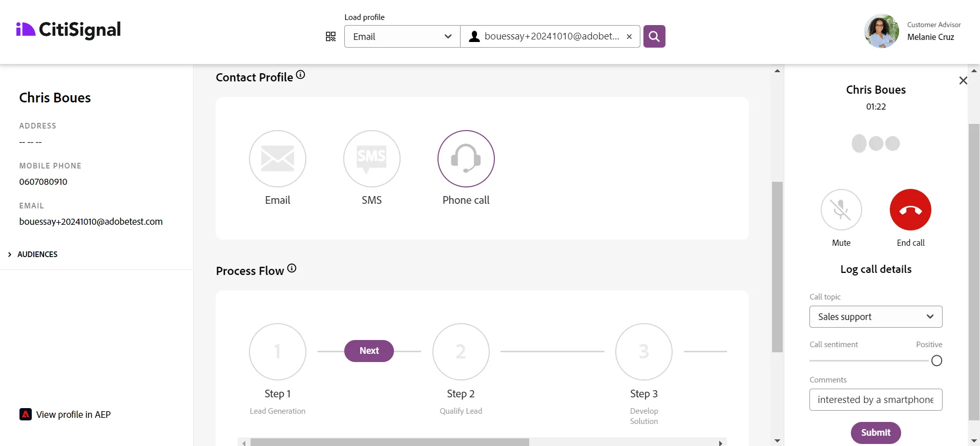
Task: Advance flow with Next button
Action: (369, 351)
